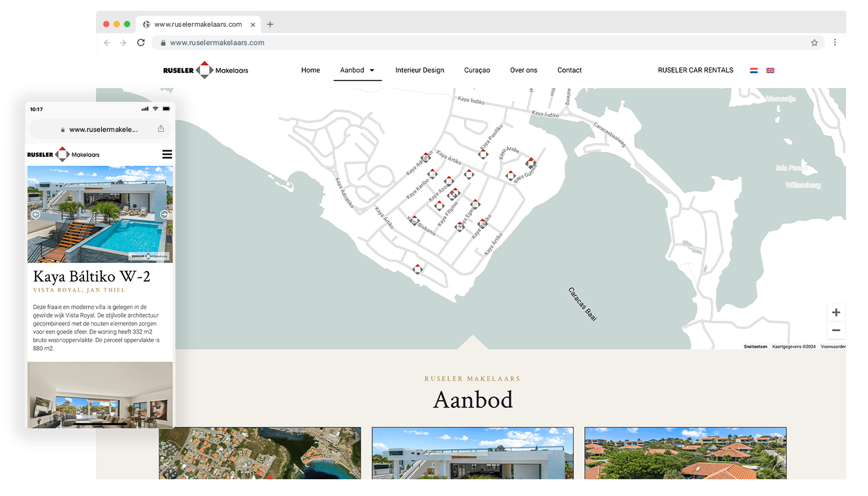
Task: Open a new browser tab
Action: pos(270,24)
